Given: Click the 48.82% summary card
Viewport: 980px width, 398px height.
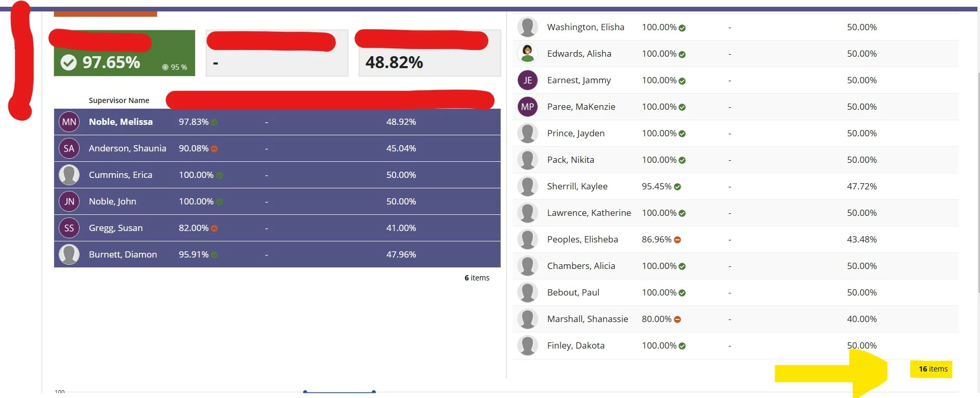Looking at the screenshot, I should point(429,53).
